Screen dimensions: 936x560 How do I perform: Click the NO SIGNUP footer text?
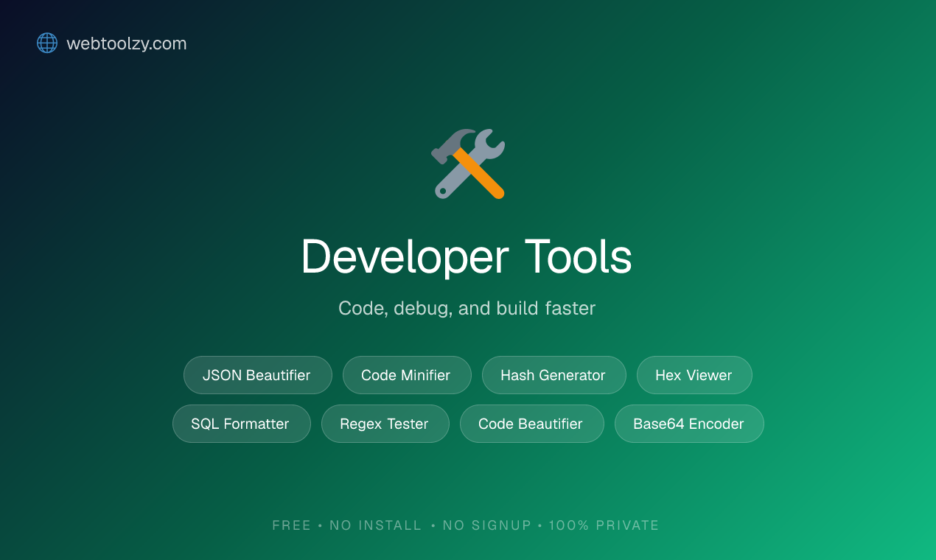coord(486,525)
